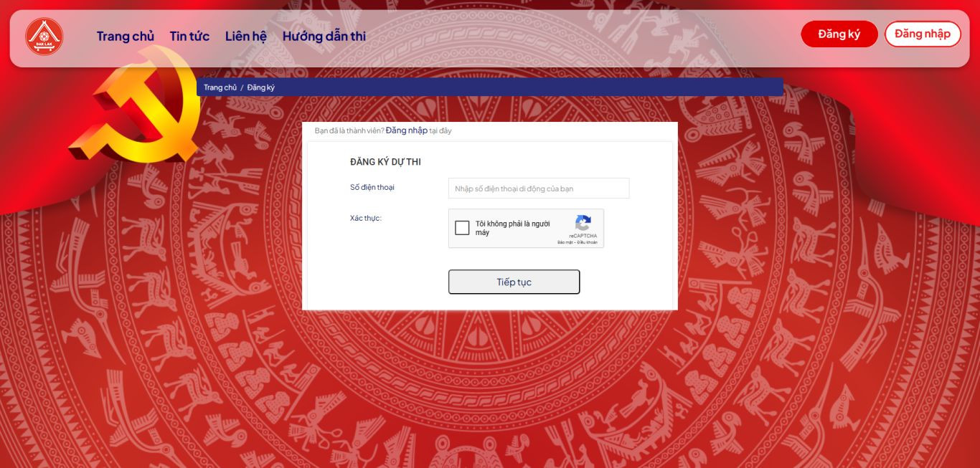The height and width of the screenshot is (468, 980).
Task: Open Hướng dẫn thi in navigation
Action: [x=324, y=36]
